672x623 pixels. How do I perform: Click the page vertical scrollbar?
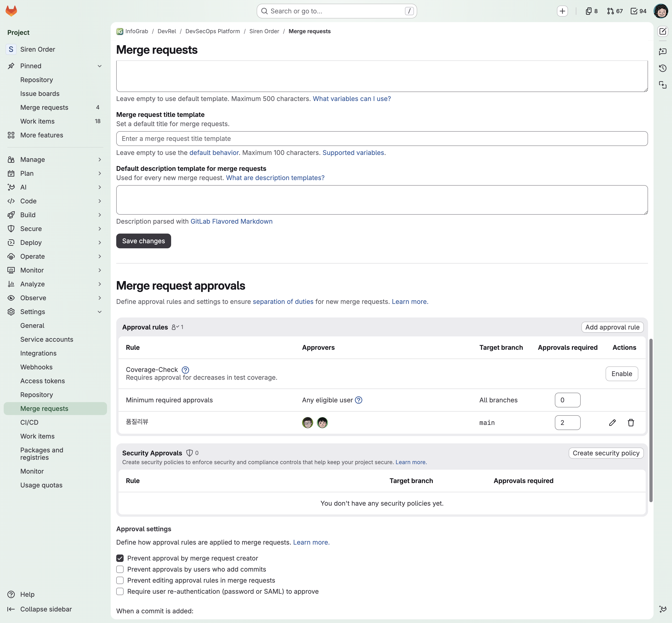click(651, 420)
